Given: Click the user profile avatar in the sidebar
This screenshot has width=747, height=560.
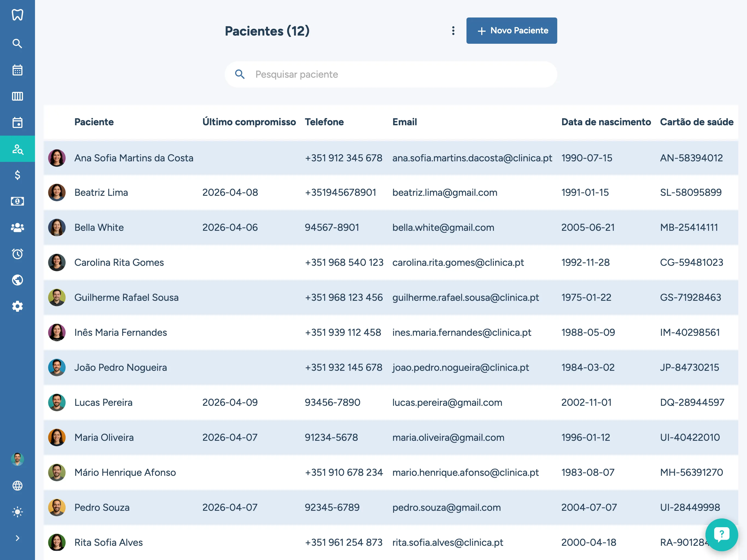Looking at the screenshot, I should pyautogui.click(x=17, y=459).
